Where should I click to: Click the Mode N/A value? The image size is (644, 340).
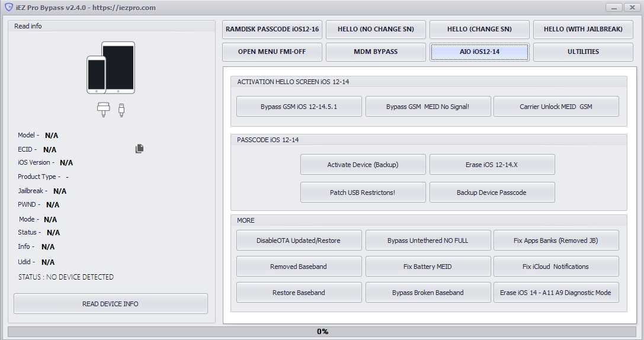click(x=50, y=219)
